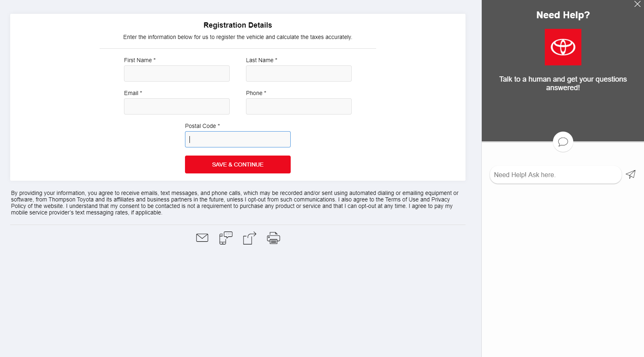The image size is (644, 357).
Task: Close the Need Help panel
Action: point(637,4)
